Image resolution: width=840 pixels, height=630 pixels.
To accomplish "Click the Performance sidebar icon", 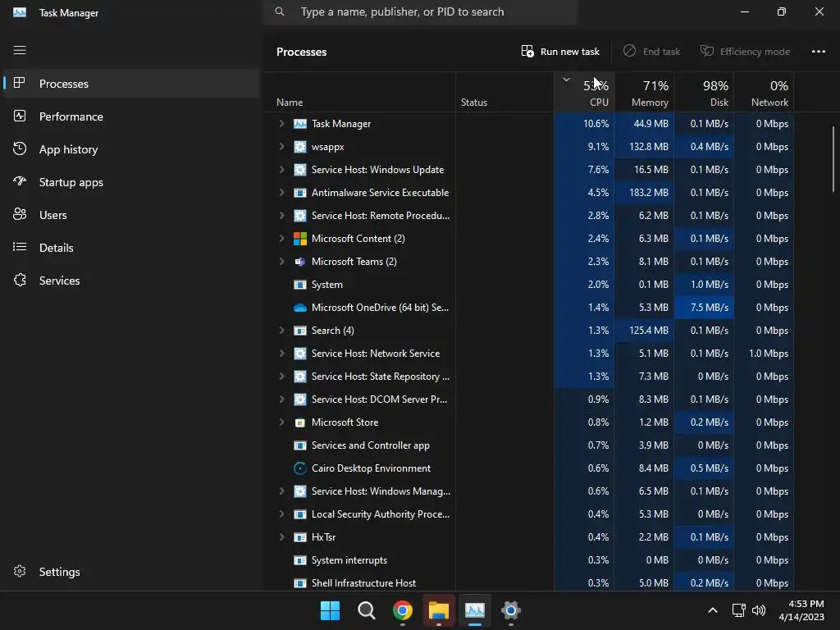I will [x=20, y=116].
